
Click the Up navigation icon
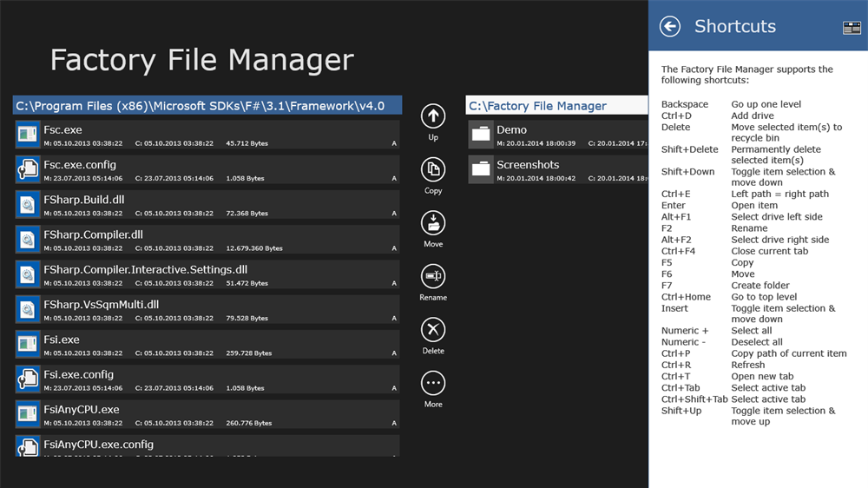point(432,116)
